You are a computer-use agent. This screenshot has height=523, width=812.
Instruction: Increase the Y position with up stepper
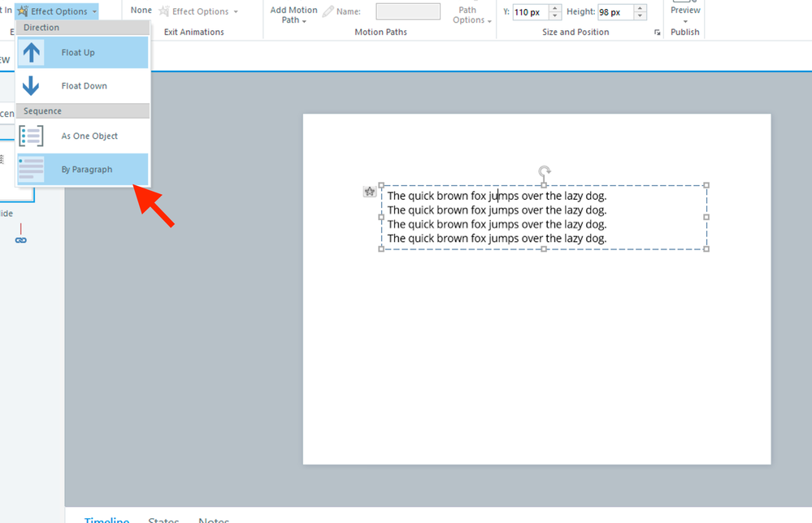tap(555, 8)
